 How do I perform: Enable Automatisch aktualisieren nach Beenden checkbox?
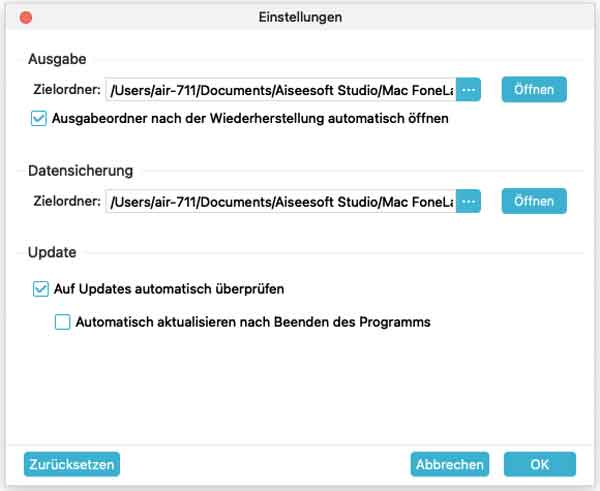(x=62, y=322)
